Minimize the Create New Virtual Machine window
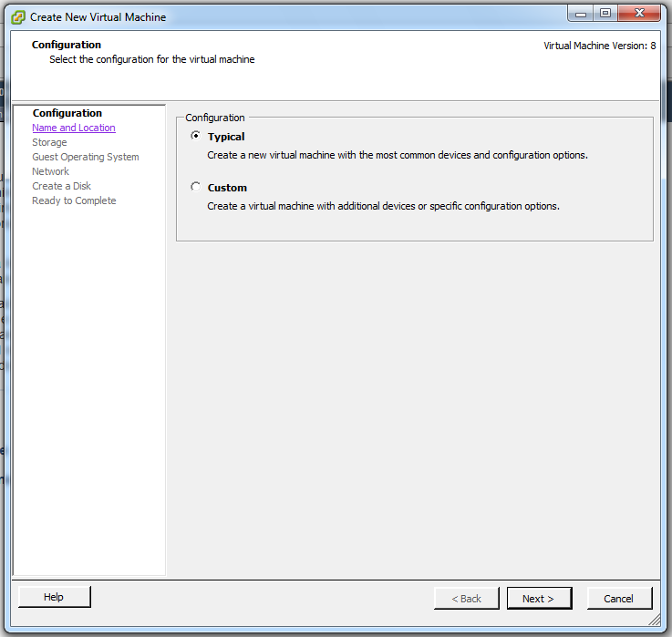Screen dimensions: 672x637 [x=581, y=14]
